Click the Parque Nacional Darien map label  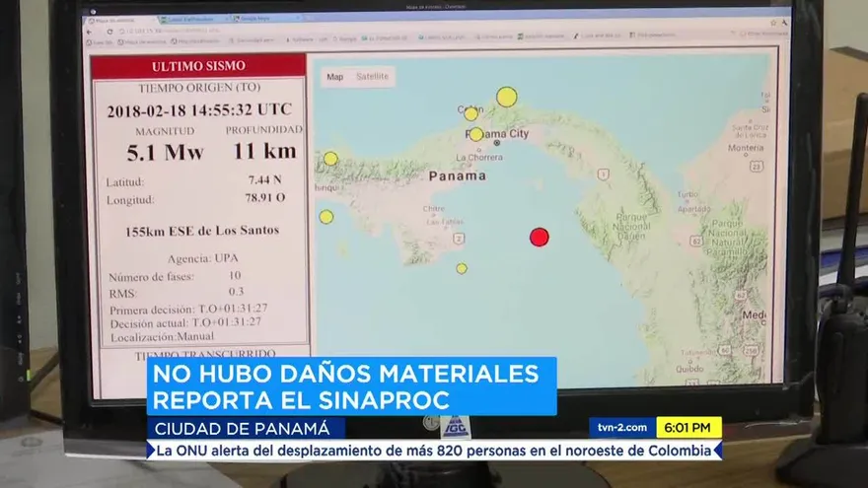click(x=631, y=227)
